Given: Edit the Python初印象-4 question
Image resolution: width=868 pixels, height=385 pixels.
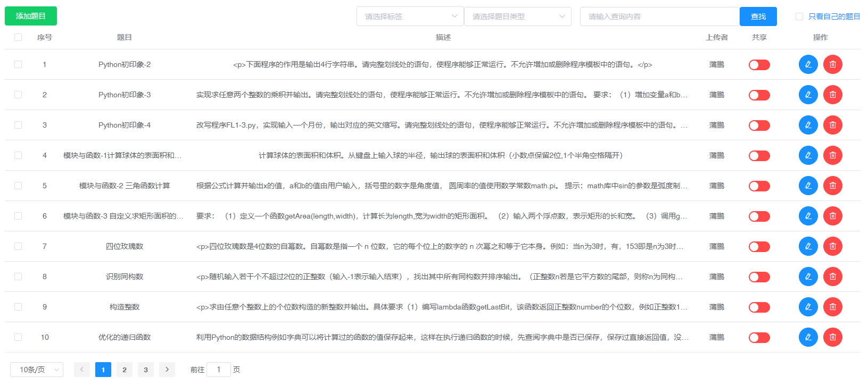Looking at the screenshot, I should point(808,125).
